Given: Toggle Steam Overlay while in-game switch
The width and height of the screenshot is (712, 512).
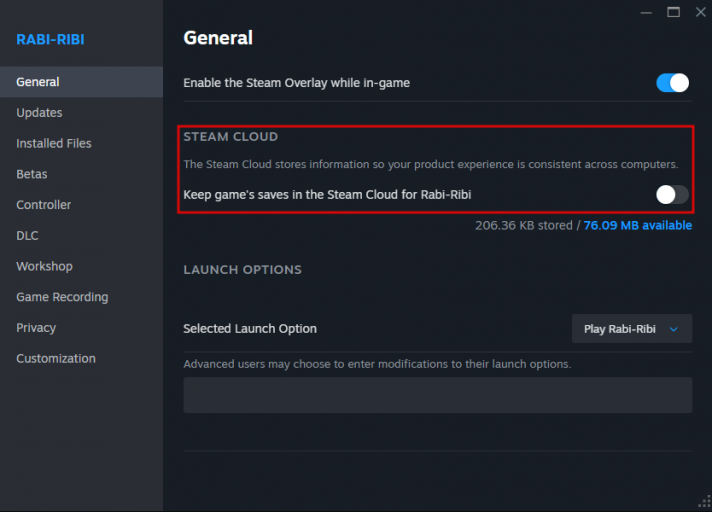Looking at the screenshot, I should (672, 83).
